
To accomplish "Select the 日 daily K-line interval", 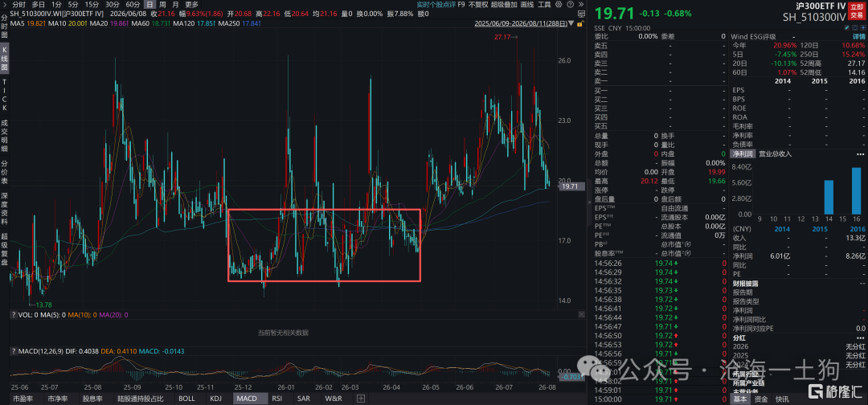I will [149, 4].
